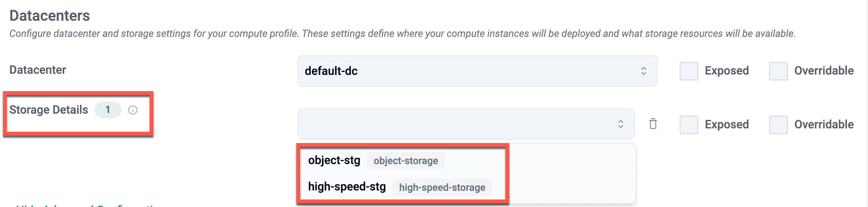
Task: Select object-stg from the storage list
Action: click(x=334, y=161)
